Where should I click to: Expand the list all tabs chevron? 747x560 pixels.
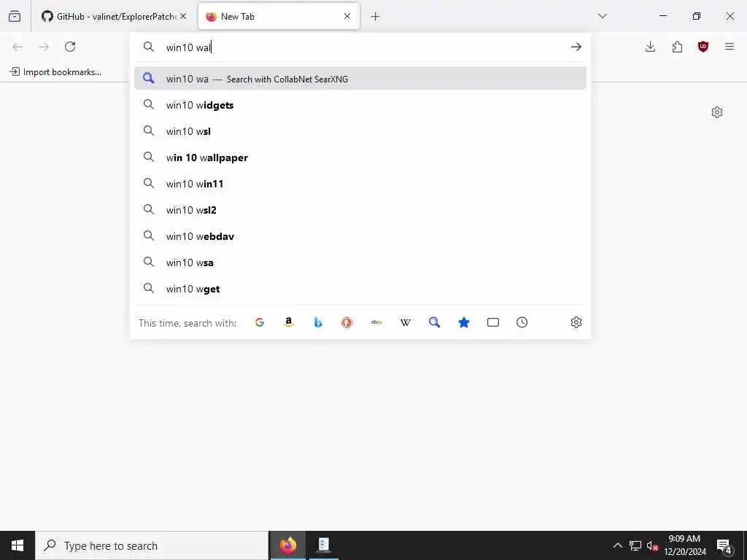point(603,16)
